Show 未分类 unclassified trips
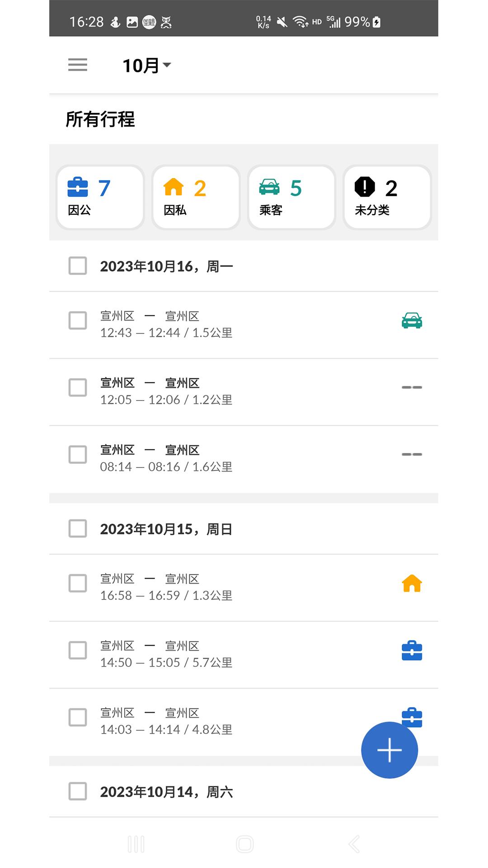This screenshot has width=488, height=868. click(387, 197)
